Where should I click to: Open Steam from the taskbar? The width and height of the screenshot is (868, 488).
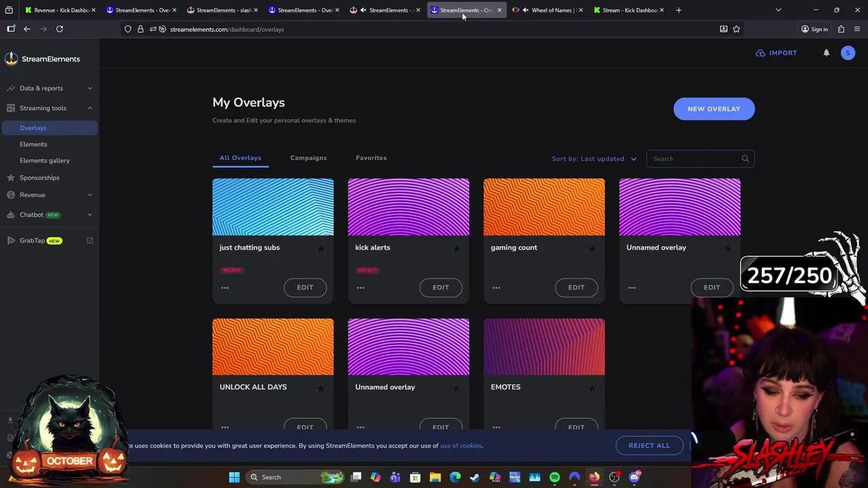[475, 477]
